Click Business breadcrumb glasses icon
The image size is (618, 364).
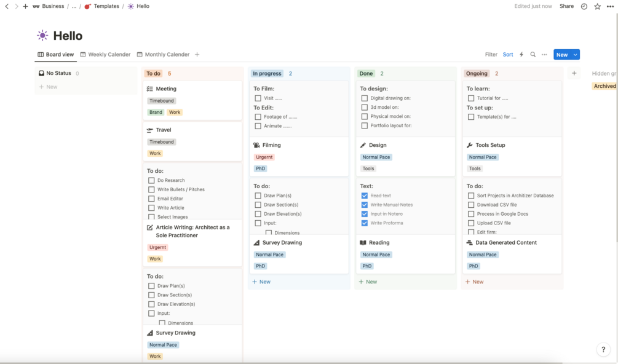pyautogui.click(x=36, y=6)
